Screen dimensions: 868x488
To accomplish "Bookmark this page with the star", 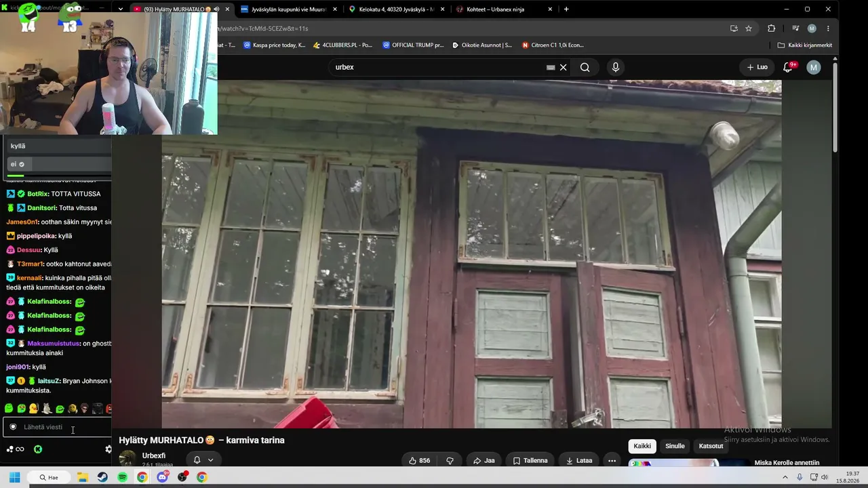I will pyautogui.click(x=749, y=28).
